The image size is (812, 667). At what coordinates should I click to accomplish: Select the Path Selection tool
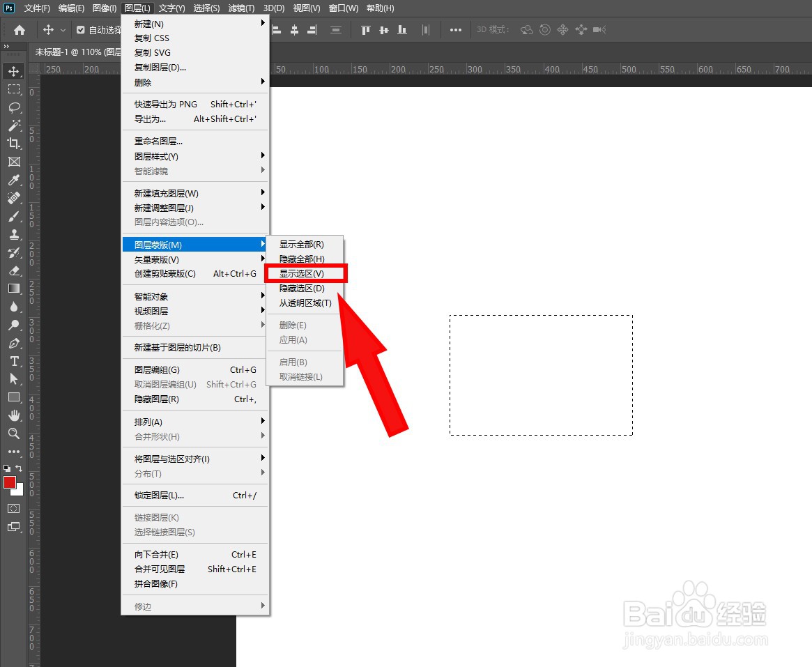click(x=14, y=379)
